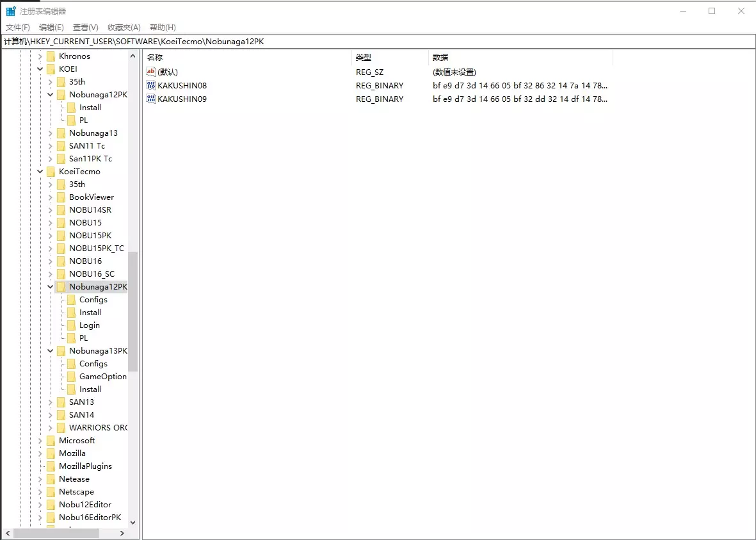756x540 pixels.
Task: Click the Mozilla folder icon
Action: 51,453
